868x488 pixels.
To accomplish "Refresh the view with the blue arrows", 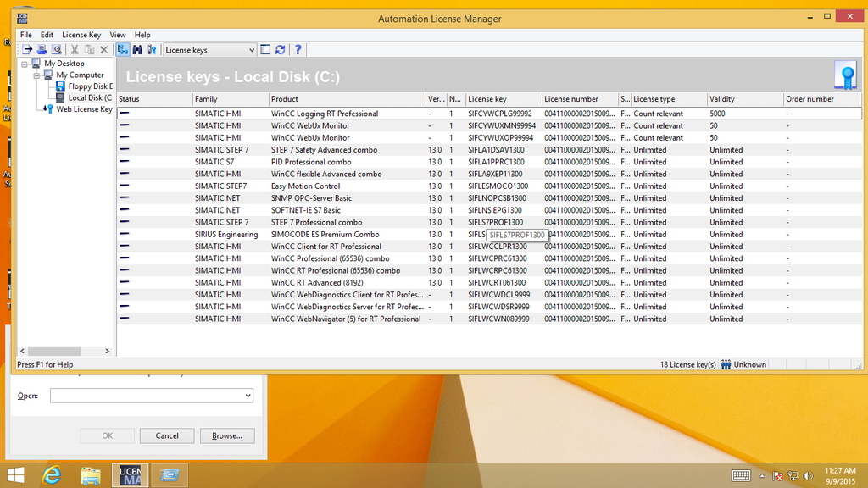I will (x=280, y=50).
